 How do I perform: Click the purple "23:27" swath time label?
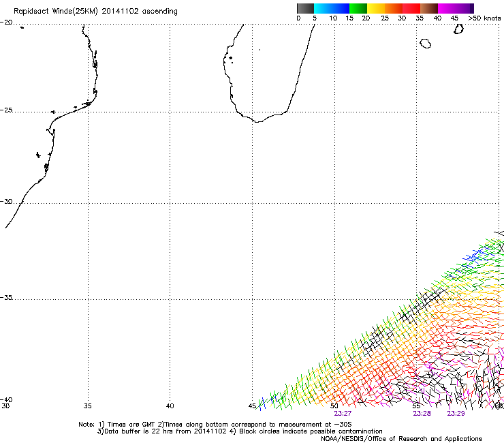click(x=343, y=414)
